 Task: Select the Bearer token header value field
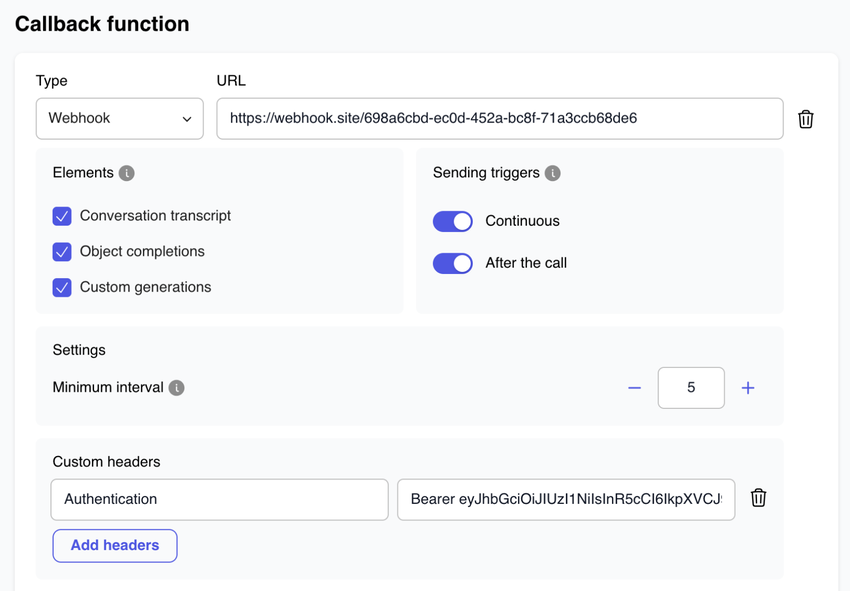pyautogui.click(x=565, y=500)
